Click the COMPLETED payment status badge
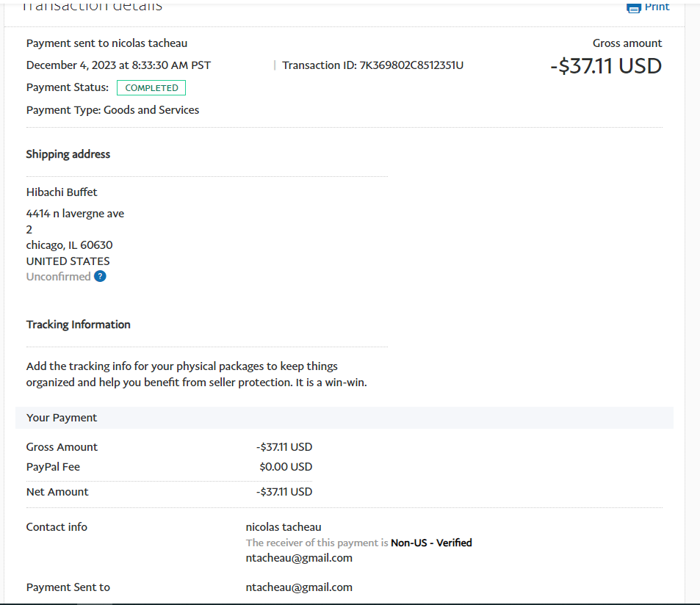Screen dimensions: 700x605 (151, 88)
